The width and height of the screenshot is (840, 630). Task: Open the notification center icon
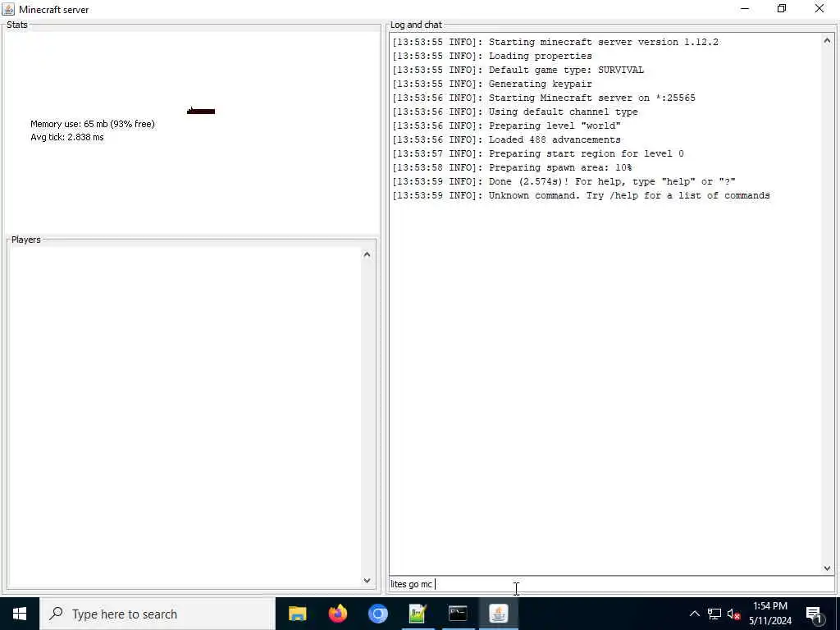point(814,614)
